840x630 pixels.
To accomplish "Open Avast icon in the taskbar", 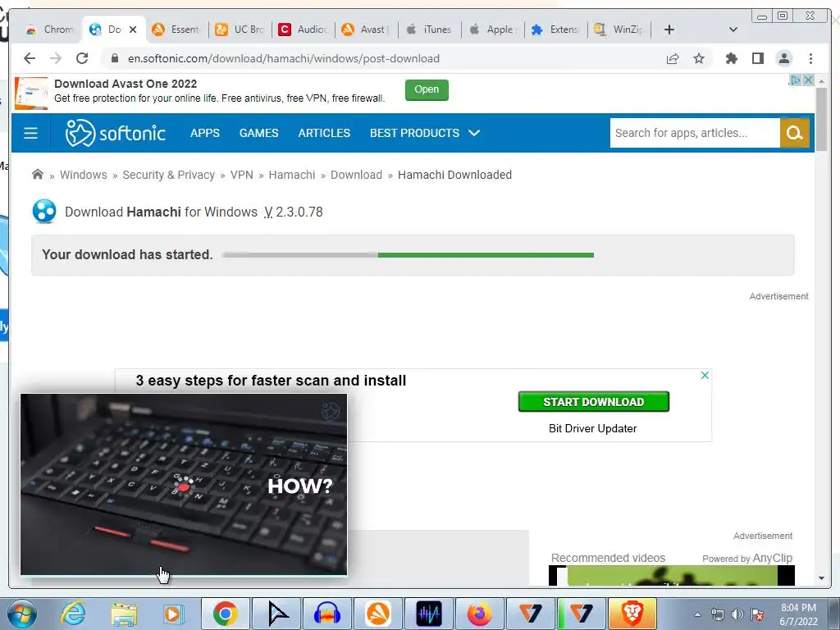I will [x=378, y=614].
